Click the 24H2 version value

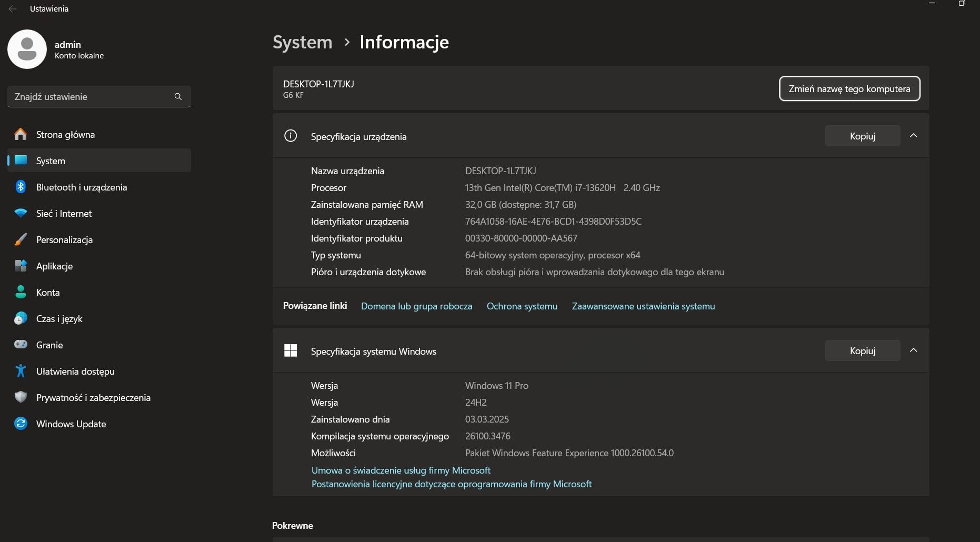(476, 403)
